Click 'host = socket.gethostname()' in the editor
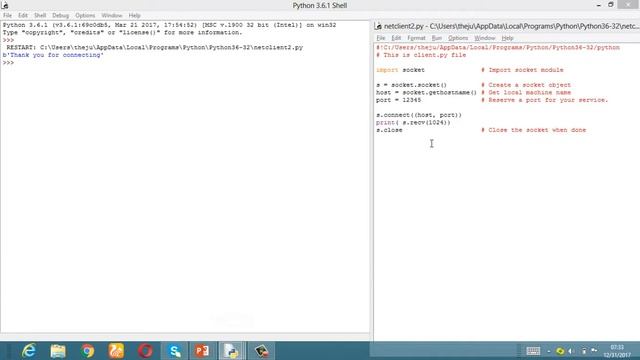This screenshot has height=360, width=640. click(427, 93)
